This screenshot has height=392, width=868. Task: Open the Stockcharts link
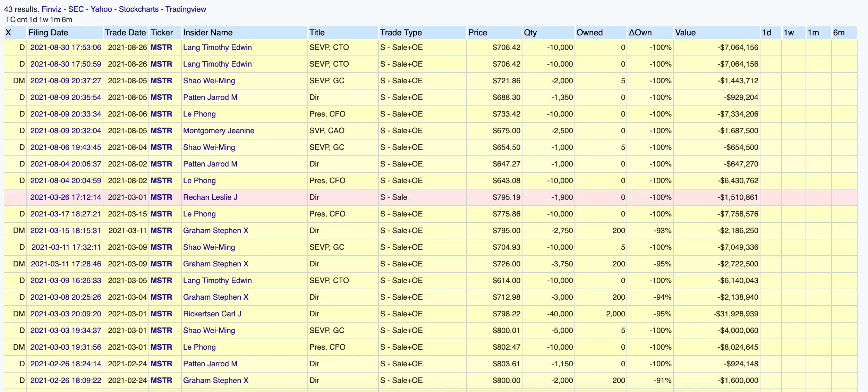coord(138,9)
